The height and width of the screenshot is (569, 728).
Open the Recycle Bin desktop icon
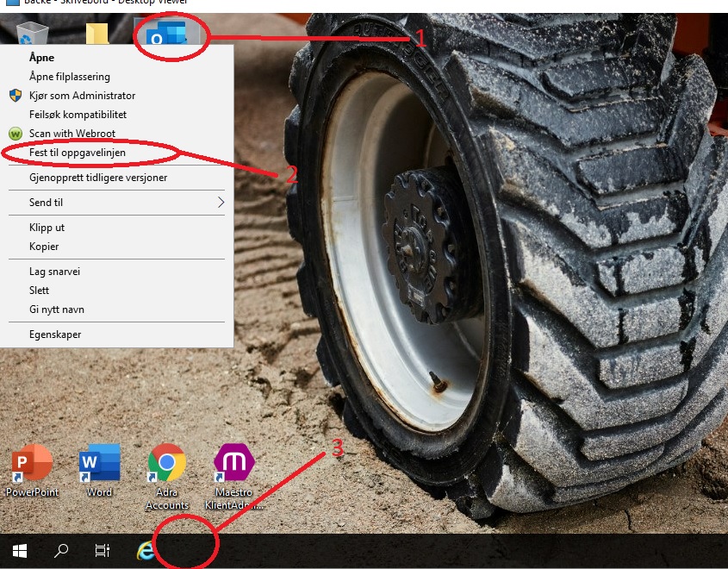click(32, 34)
